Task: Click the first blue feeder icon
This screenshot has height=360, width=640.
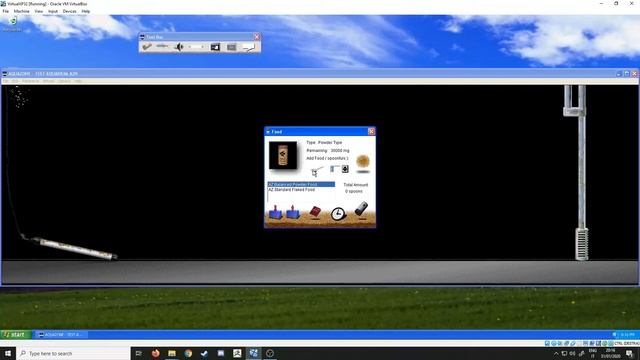Action: [x=276, y=213]
